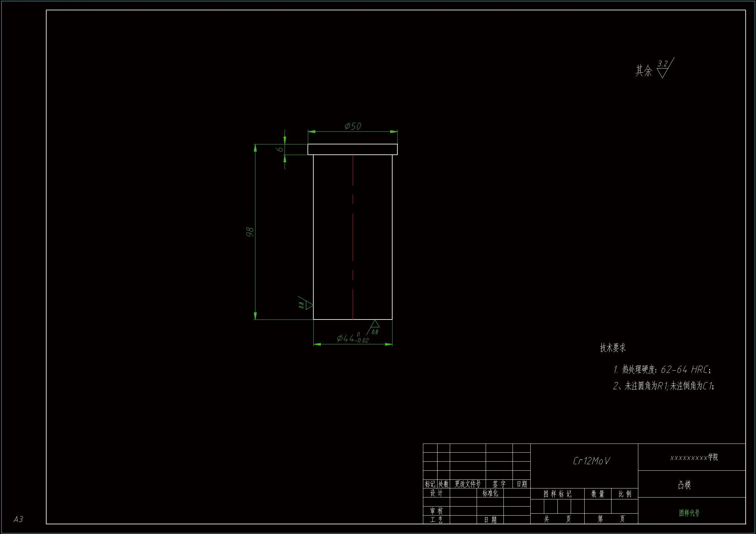Select the green 图样代号 text

click(x=689, y=513)
